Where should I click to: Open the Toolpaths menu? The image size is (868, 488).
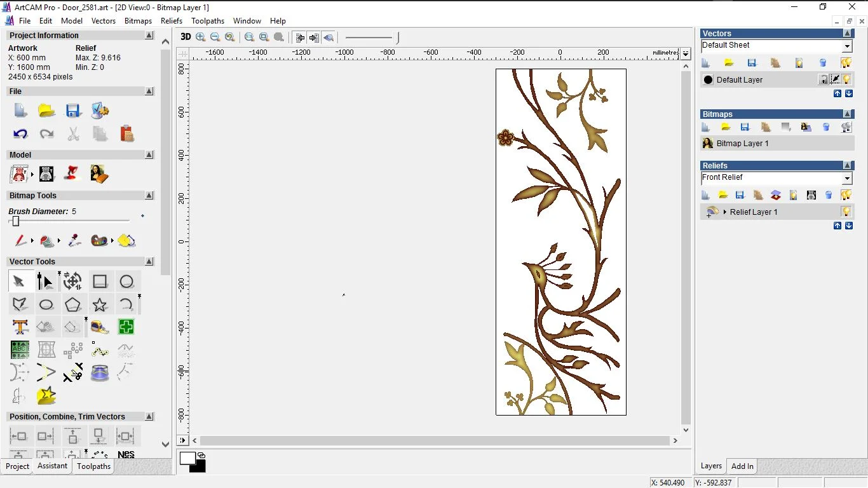pyautogui.click(x=208, y=21)
